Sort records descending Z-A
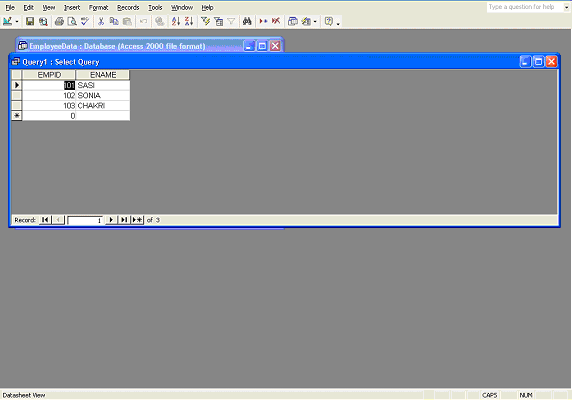This screenshot has height=407, width=575. 189,22
